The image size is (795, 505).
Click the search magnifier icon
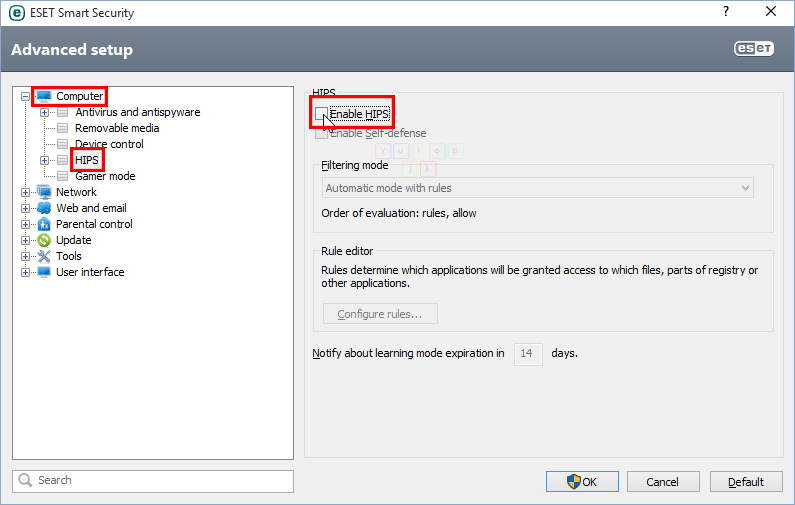coord(25,480)
